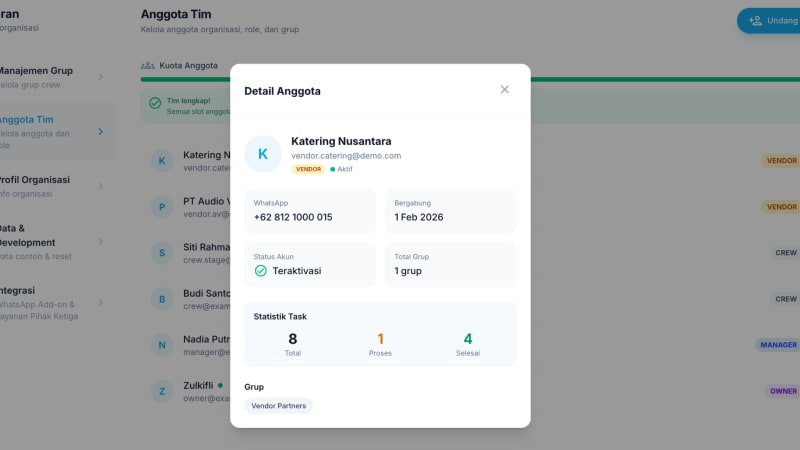
Task: Click the VENDOR badge in the dialog
Action: point(308,169)
